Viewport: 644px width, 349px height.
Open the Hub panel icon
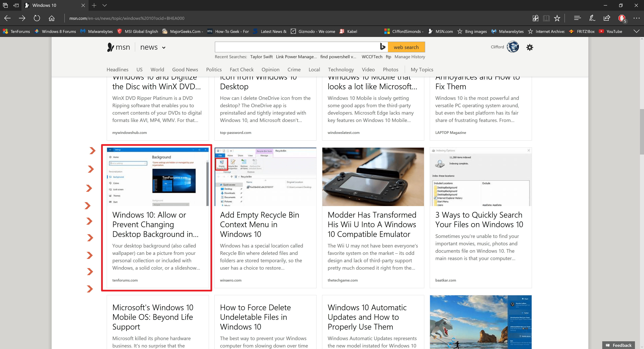coord(577,18)
